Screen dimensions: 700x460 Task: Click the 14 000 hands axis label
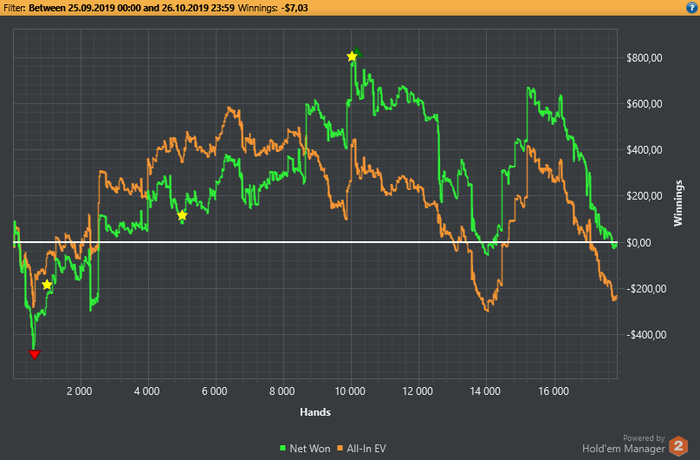point(485,391)
